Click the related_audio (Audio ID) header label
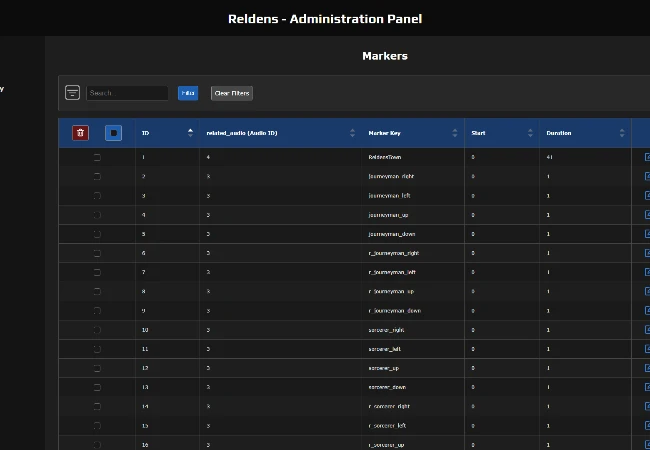This screenshot has height=450, width=650. (x=242, y=133)
